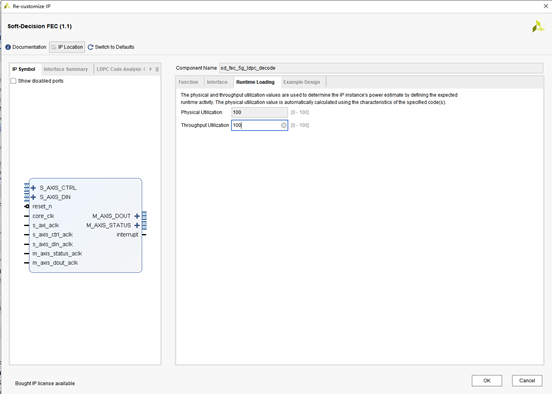Expand the S_AXIS_DIN interface plus icon

point(33,197)
